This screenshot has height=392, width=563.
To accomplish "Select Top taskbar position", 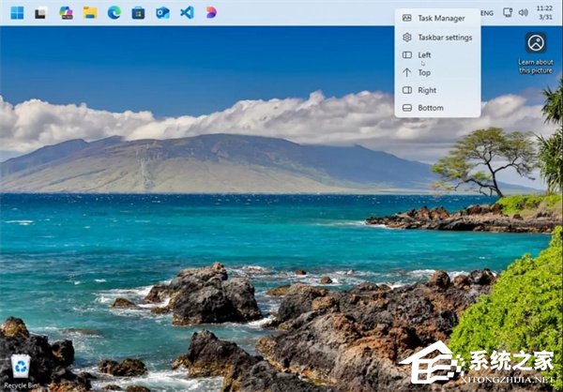I will [x=437, y=72].
